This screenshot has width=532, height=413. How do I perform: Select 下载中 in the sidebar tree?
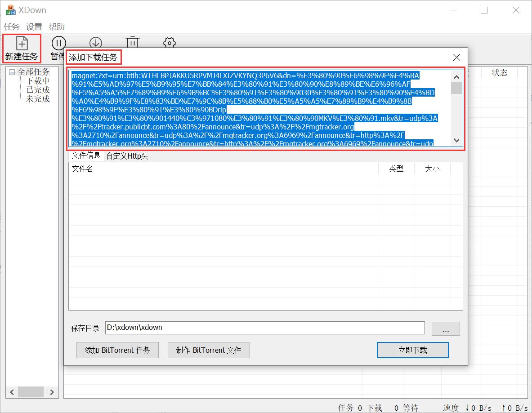[38, 81]
